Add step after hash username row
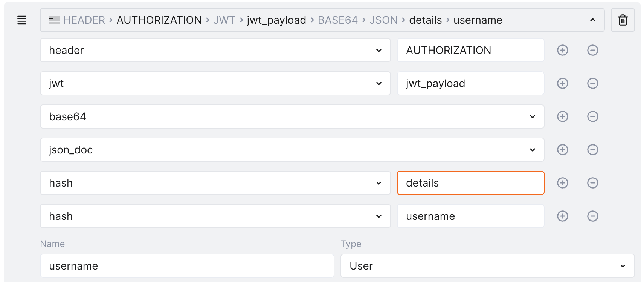Screen dimensions: 644x282 point(562,216)
